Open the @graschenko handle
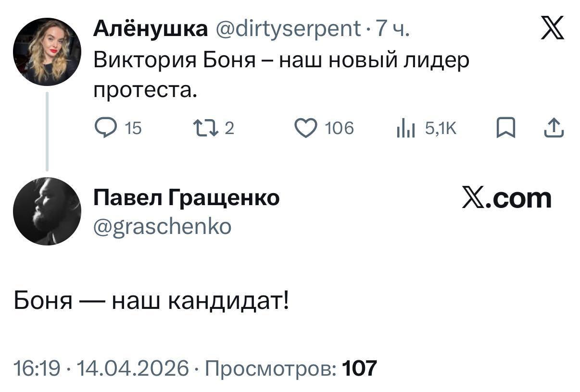The height and width of the screenshot is (392, 580). coord(162,225)
